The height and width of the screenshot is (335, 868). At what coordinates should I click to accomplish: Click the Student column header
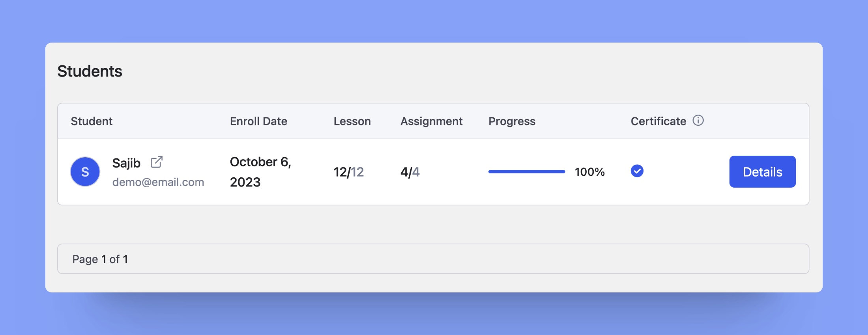pyautogui.click(x=92, y=121)
